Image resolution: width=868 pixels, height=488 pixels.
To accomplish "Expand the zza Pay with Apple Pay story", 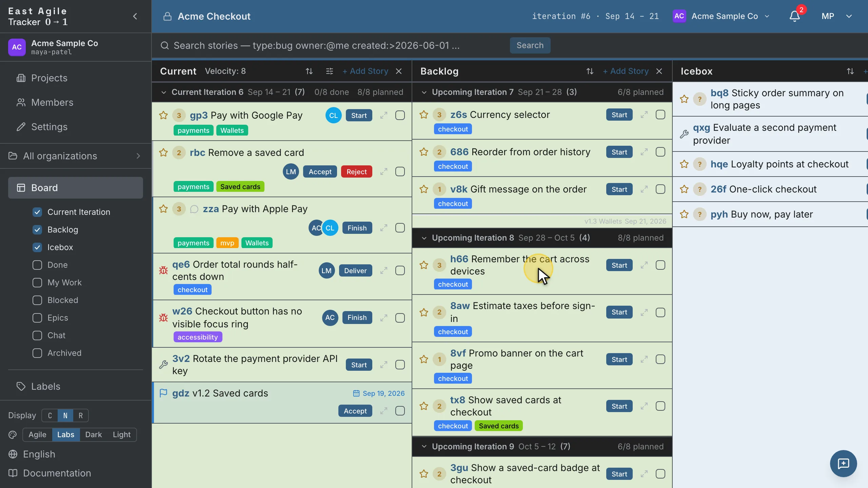I will (x=383, y=228).
